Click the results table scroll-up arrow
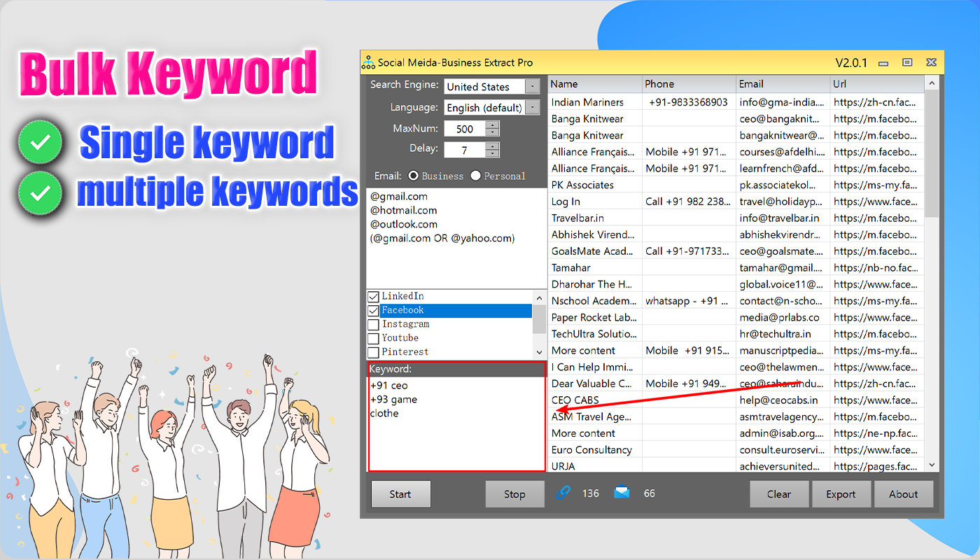Image resolution: width=980 pixels, height=560 pixels. pyautogui.click(x=932, y=84)
